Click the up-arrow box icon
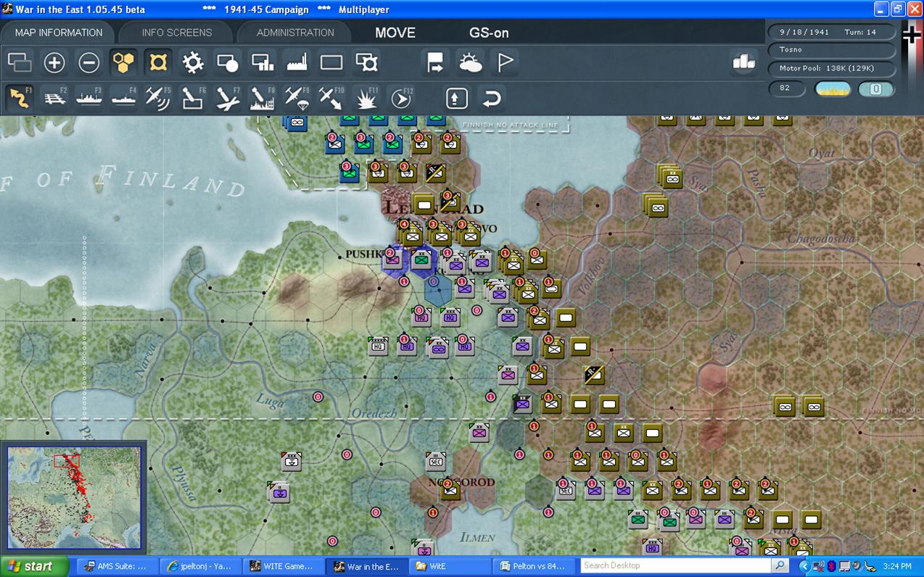This screenshot has height=577, width=924. (x=457, y=98)
